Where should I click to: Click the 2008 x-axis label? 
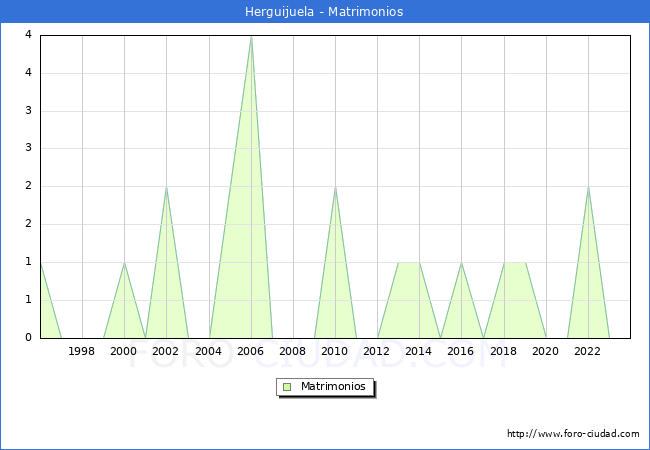(x=293, y=351)
